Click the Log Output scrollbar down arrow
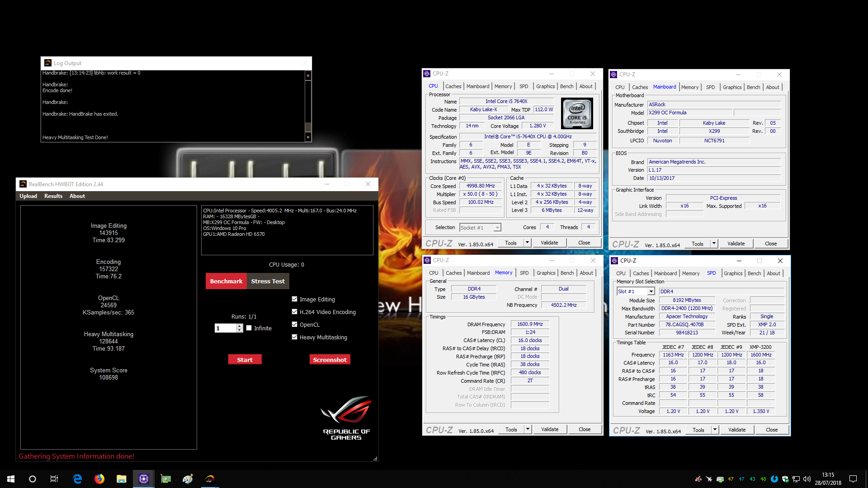This screenshot has width=868, height=488. pos(308,137)
